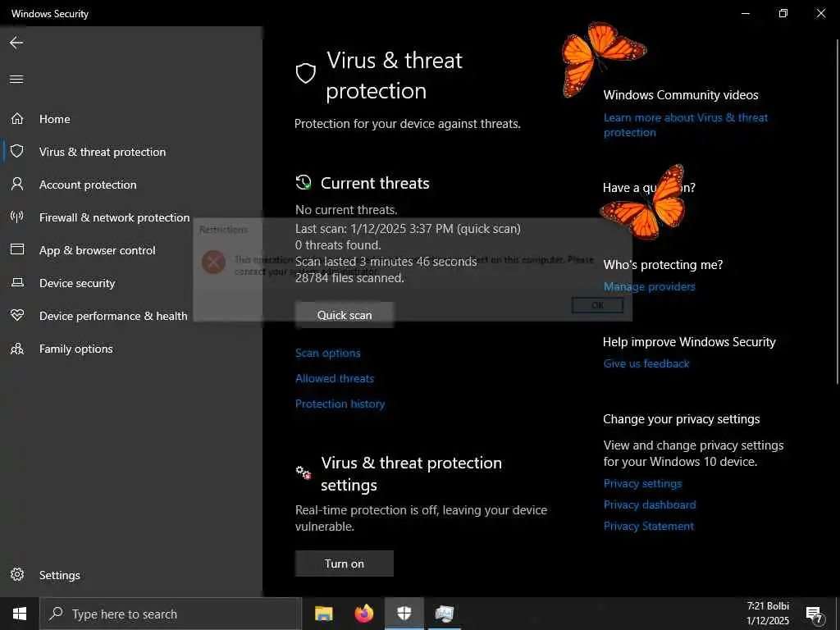Click the Device security laptop icon
Viewport: 840px width, 630px height.
[17, 282]
